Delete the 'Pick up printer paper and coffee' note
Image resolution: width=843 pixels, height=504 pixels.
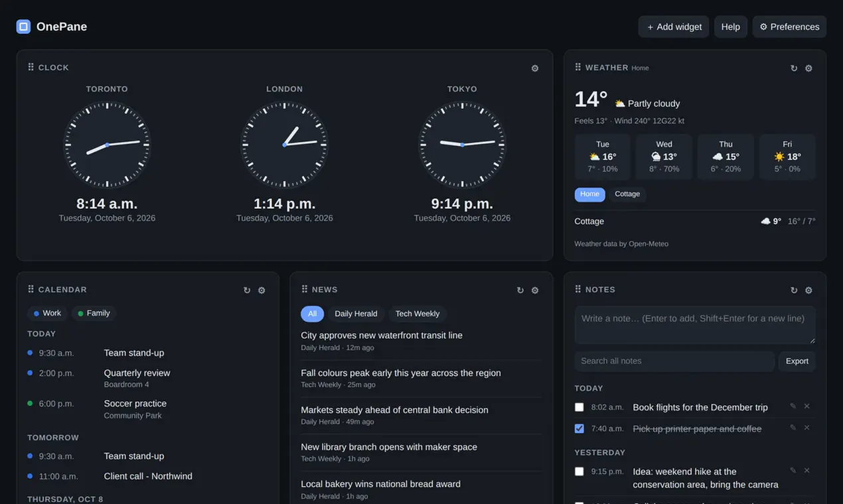[x=807, y=428]
